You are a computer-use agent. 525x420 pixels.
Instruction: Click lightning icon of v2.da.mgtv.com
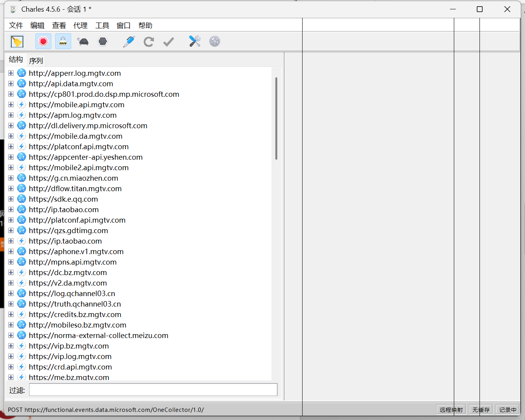[x=22, y=283]
